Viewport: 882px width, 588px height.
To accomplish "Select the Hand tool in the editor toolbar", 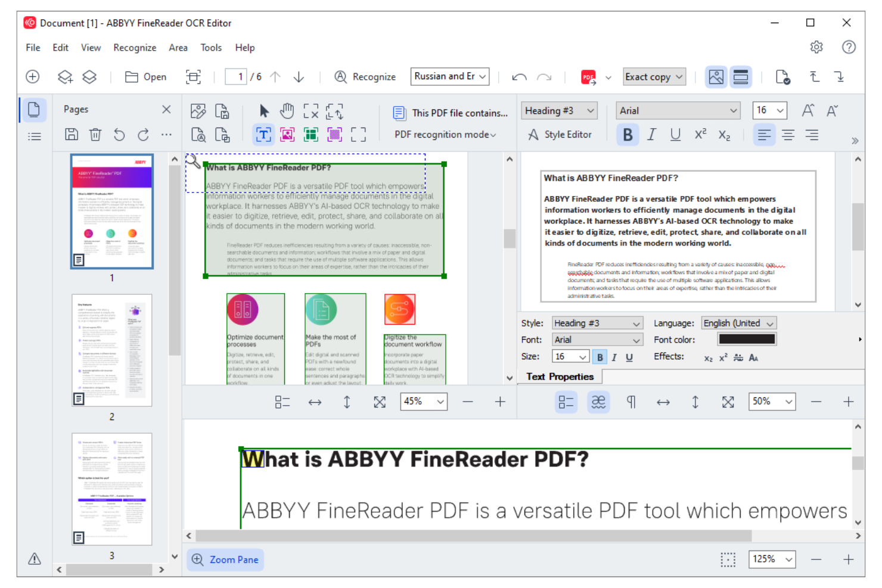I will coord(287,111).
